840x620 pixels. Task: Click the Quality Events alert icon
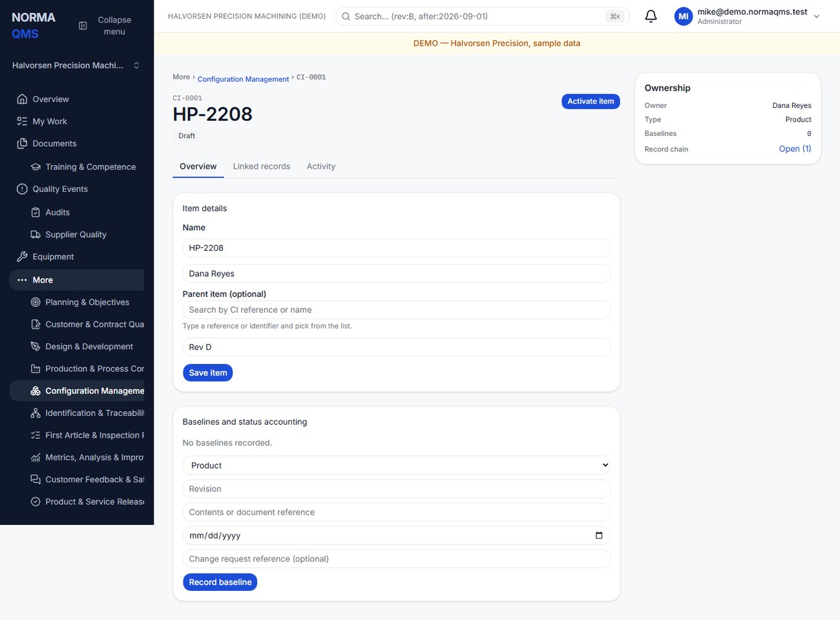point(22,189)
